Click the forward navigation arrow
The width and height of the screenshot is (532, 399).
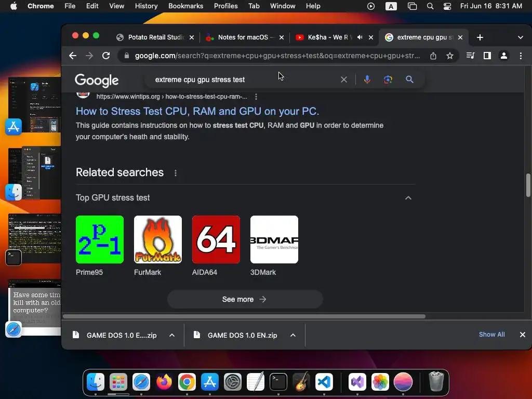pos(89,56)
